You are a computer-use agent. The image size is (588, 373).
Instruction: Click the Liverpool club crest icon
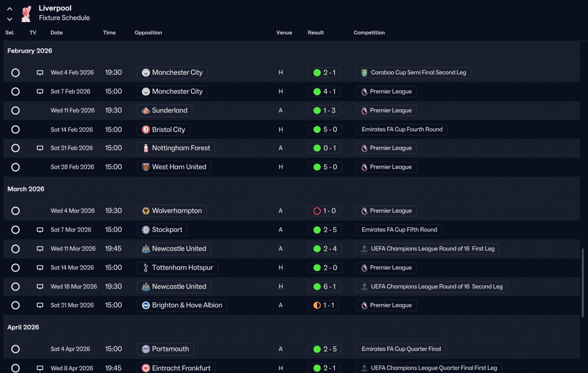tap(26, 13)
